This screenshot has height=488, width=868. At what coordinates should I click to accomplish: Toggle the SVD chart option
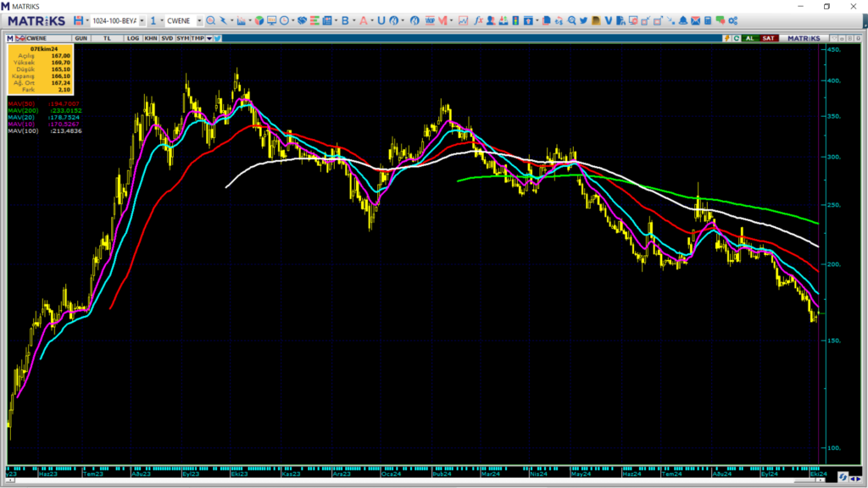point(167,38)
